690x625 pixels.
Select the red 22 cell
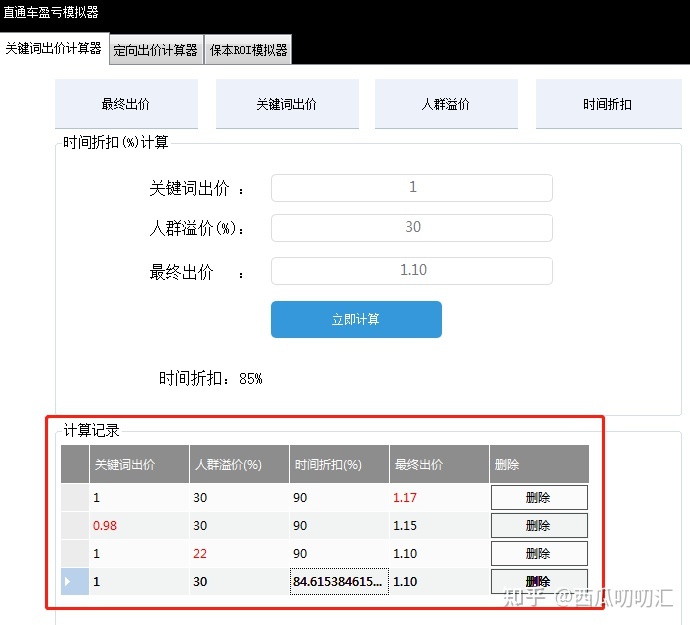239,554
